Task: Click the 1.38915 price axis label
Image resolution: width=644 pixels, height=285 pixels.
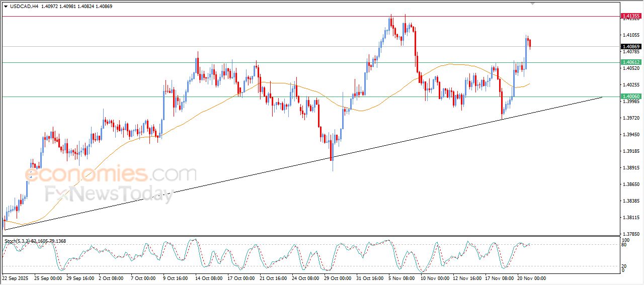Action: click(x=631, y=168)
